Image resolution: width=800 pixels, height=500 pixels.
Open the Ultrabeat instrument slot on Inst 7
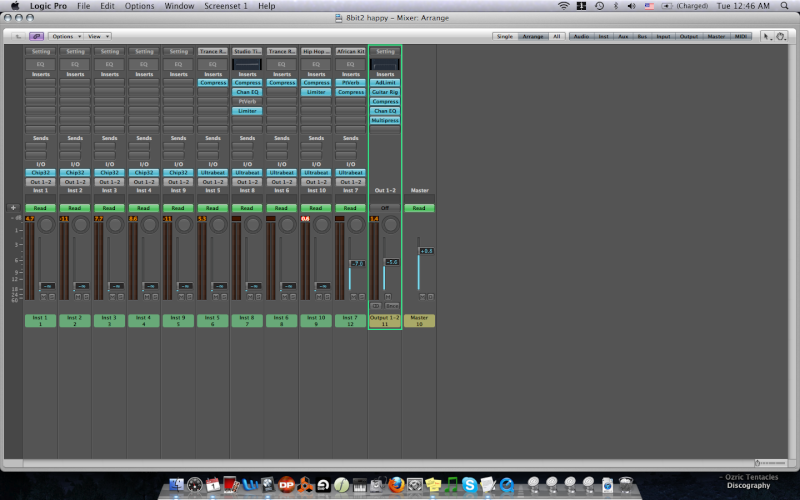(x=351, y=172)
